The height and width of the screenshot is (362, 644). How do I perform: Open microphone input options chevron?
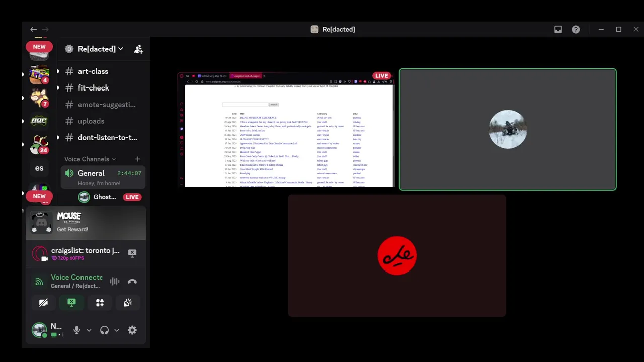click(x=89, y=330)
